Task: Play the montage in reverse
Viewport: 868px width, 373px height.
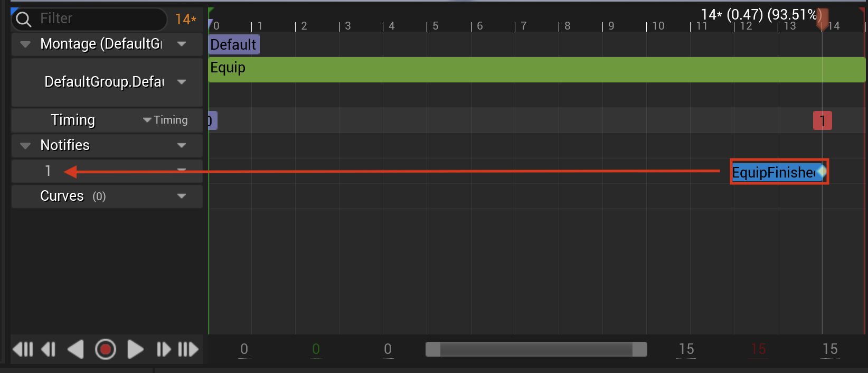Action: [x=76, y=349]
